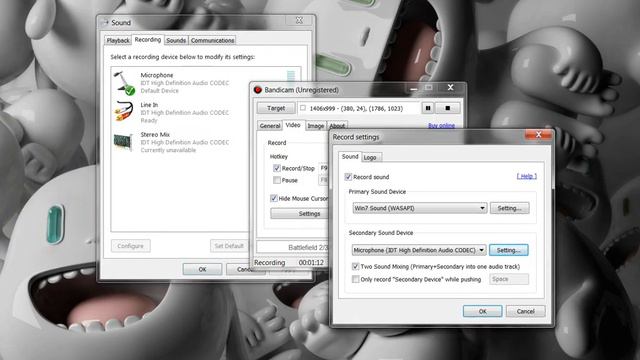The image size is (640, 360).
Task: Click the 'Default Device' text under Microphone
Action: pyautogui.click(x=160, y=91)
